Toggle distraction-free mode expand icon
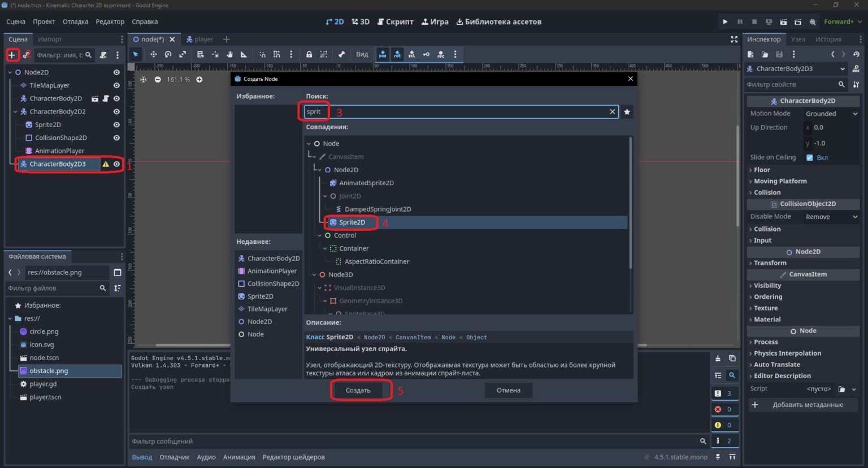This screenshot has width=868, height=468. coord(734,39)
